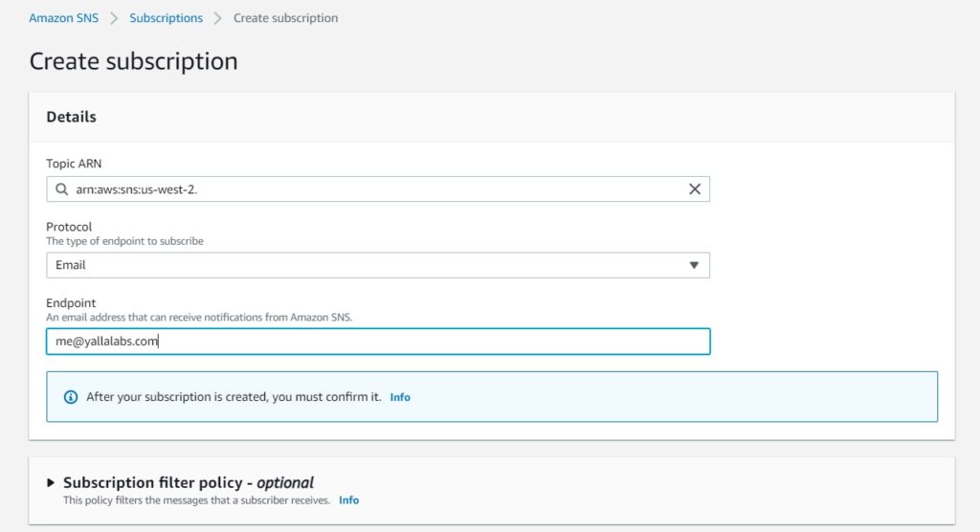Focus the Topic ARN input field
The width and height of the screenshot is (980, 532).
click(377, 188)
